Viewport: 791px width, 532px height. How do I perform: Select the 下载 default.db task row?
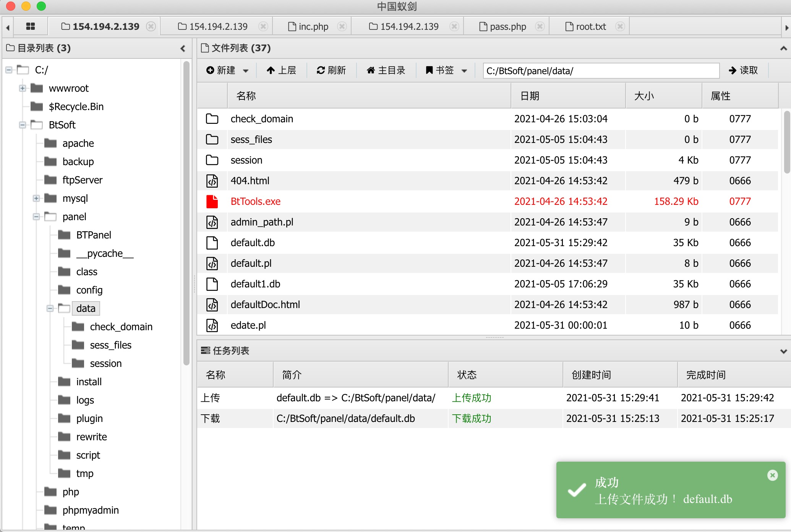tap(494, 418)
